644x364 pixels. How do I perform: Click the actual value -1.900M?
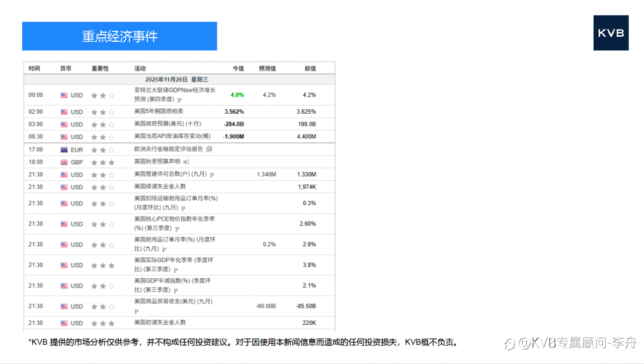(x=233, y=137)
